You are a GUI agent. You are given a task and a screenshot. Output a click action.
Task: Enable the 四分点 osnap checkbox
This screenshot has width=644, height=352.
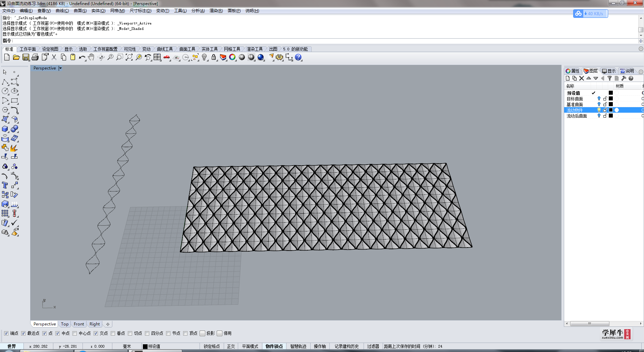[x=147, y=333]
